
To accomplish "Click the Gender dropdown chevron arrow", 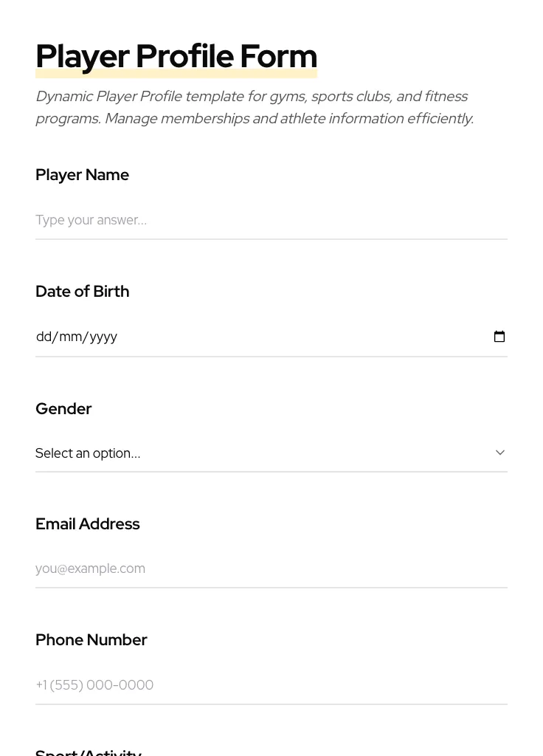I will click(x=499, y=453).
